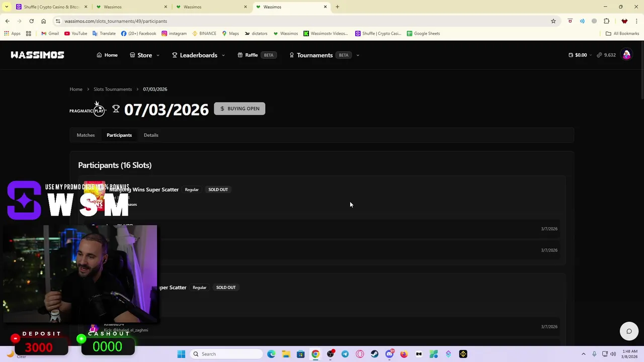This screenshot has height=362, width=644.
Task: Open the Facebook bookmark
Action: tap(138, 34)
